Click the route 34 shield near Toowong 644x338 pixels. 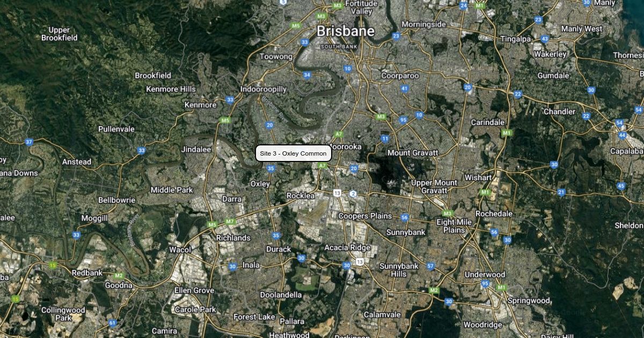pyautogui.click(x=307, y=75)
